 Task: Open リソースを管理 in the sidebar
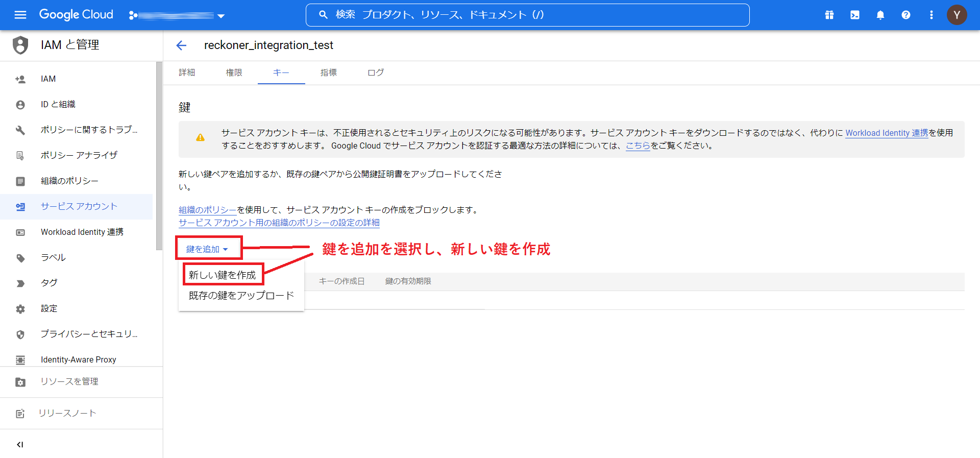tap(81, 382)
